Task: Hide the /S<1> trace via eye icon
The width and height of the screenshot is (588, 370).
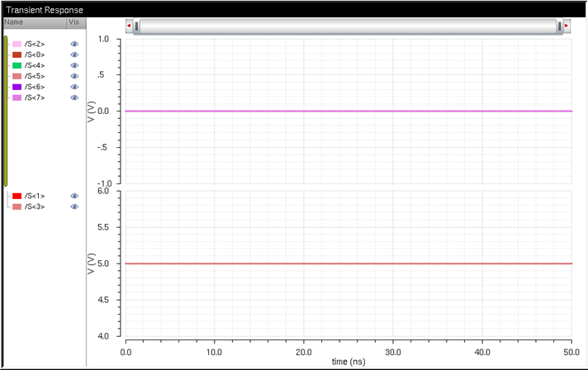Action: [74, 196]
